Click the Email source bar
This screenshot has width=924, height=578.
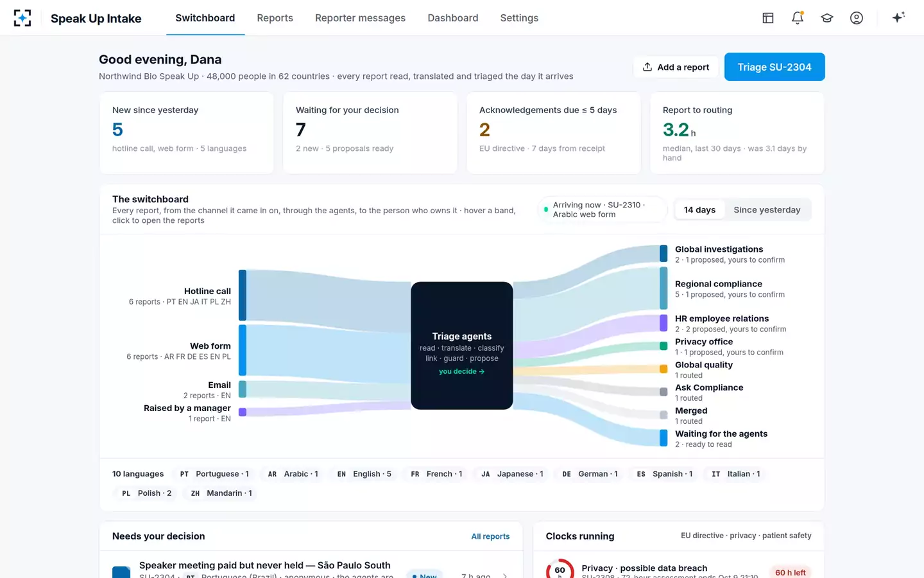coord(243,389)
